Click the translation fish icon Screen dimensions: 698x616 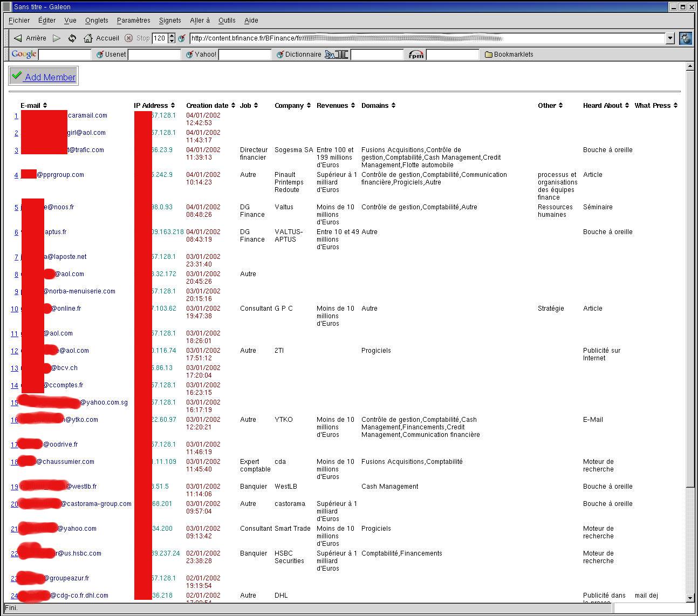tap(337, 54)
